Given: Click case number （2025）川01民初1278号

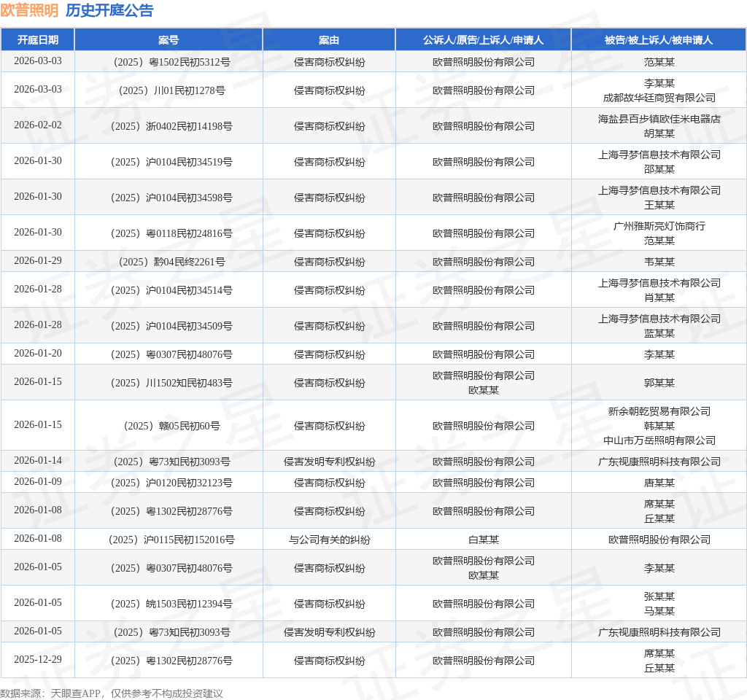Looking at the screenshot, I should coord(172,90).
